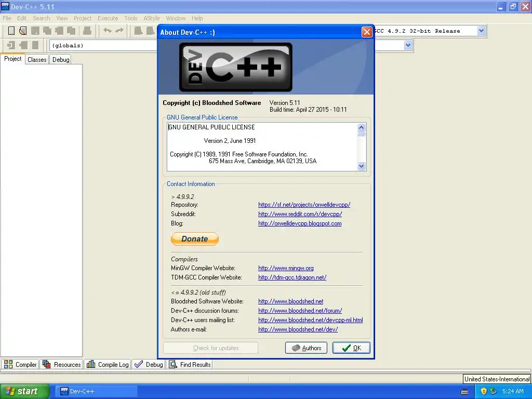
Task: Click the Donate button
Action: [195, 239]
